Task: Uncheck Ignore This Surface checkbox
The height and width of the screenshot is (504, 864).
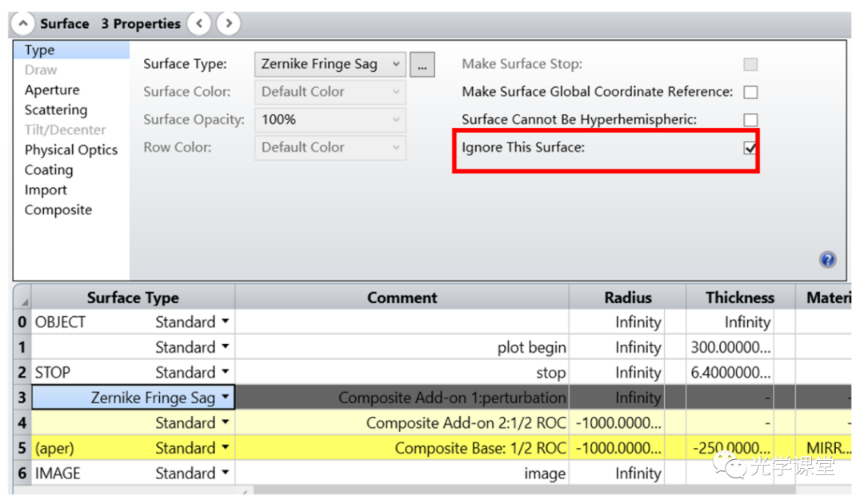Action: click(750, 148)
